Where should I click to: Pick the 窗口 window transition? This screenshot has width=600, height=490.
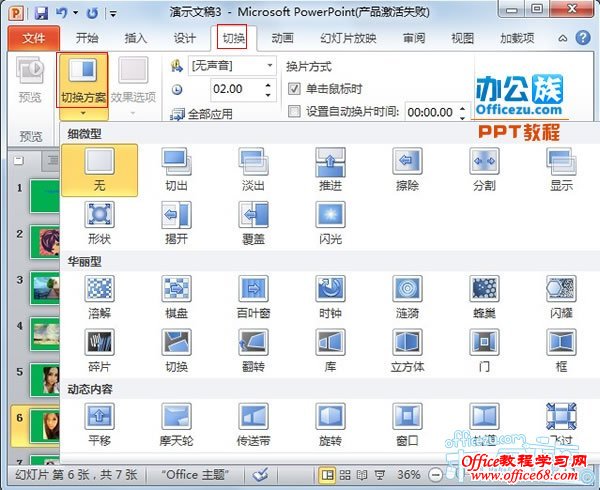tap(407, 425)
